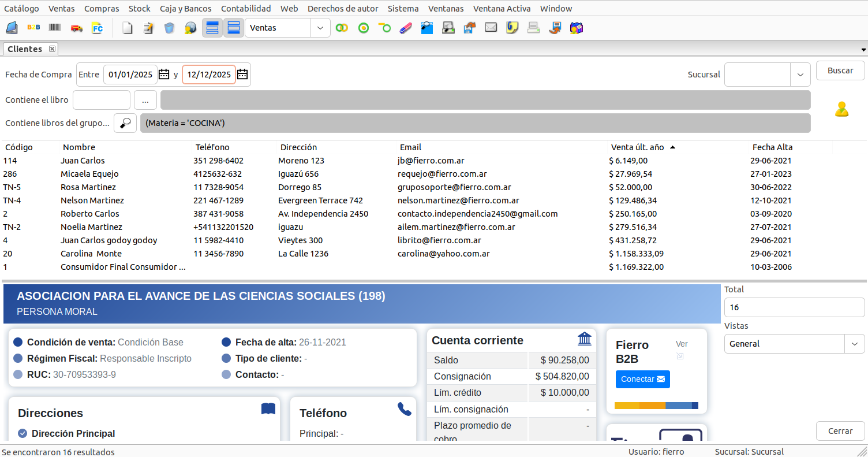868x457 pixels.
Task: Open the Sucursal dropdown
Action: (800, 75)
